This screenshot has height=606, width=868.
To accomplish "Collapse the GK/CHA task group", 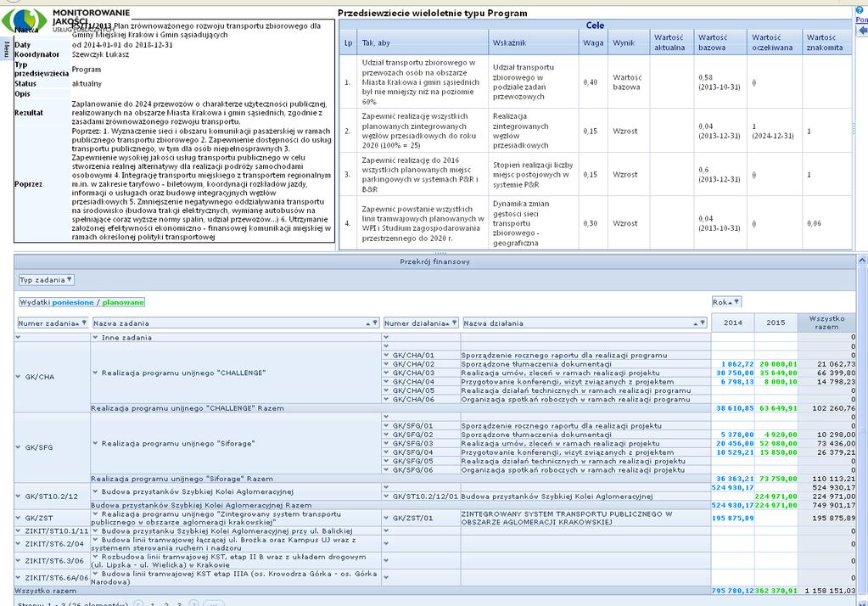I will [19, 377].
